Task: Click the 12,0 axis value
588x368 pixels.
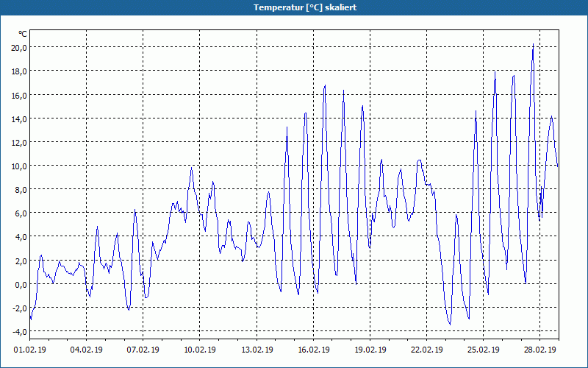Action: click(19, 143)
